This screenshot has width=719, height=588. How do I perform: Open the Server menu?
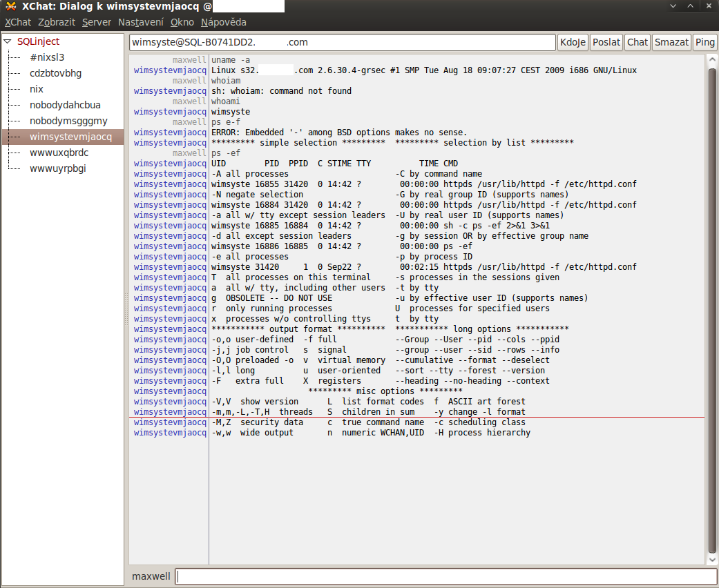(x=97, y=22)
